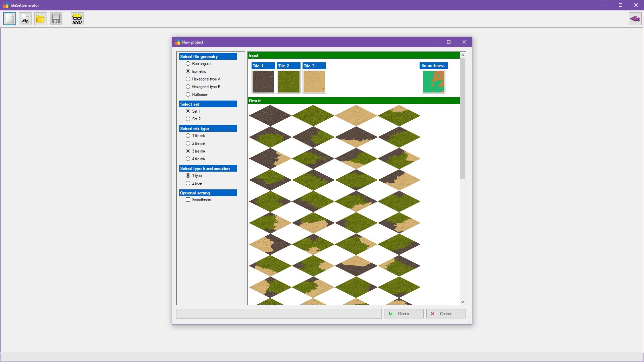Select the Tile 3 sand thumbnail
Screen dimensions: 644x362
pos(314,82)
